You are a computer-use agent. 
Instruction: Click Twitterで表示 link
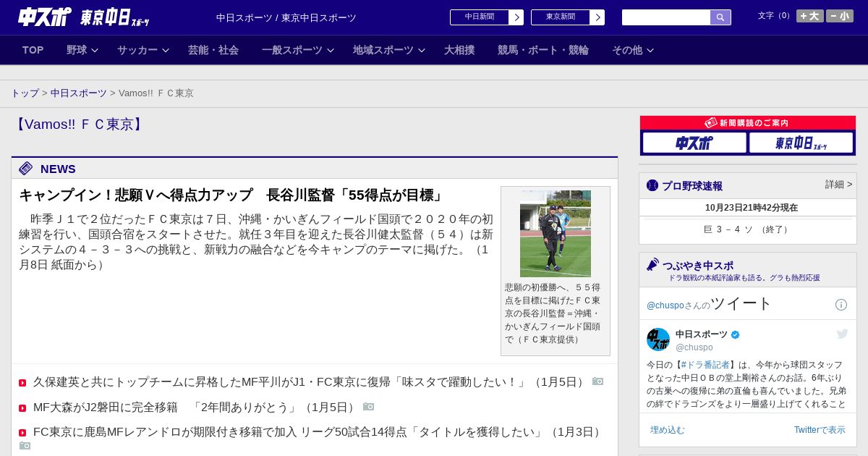[820, 430]
